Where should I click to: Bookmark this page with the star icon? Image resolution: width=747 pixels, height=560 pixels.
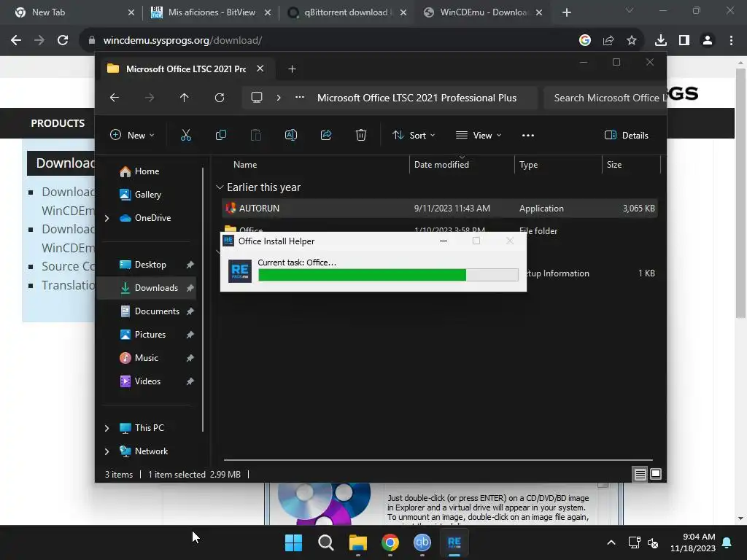tap(632, 41)
